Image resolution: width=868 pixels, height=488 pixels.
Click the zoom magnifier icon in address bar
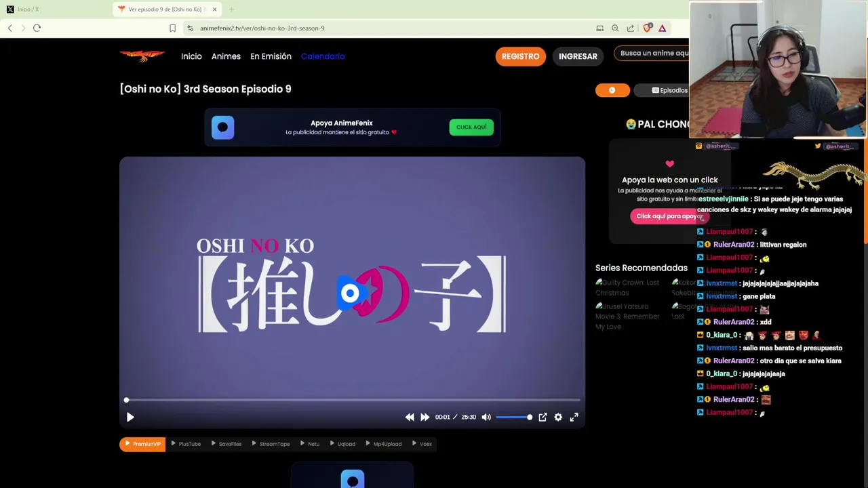point(615,28)
